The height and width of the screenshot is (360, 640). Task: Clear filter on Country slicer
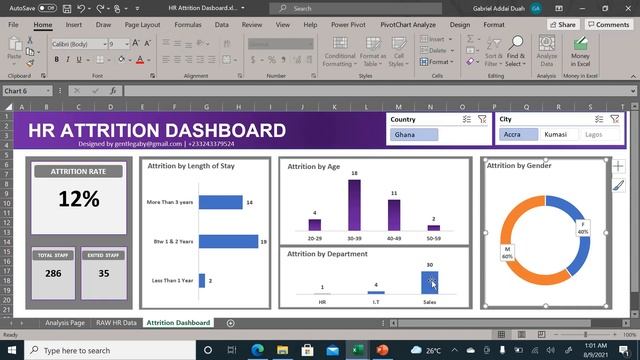click(482, 119)
